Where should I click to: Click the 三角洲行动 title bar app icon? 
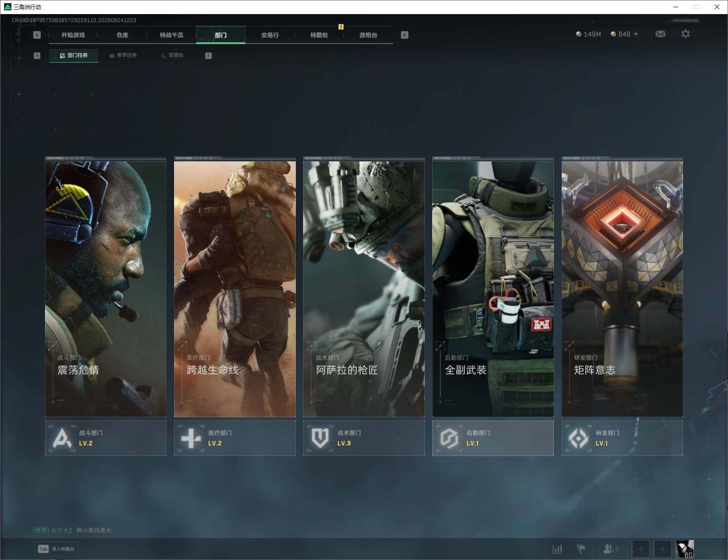click(7, 7)
